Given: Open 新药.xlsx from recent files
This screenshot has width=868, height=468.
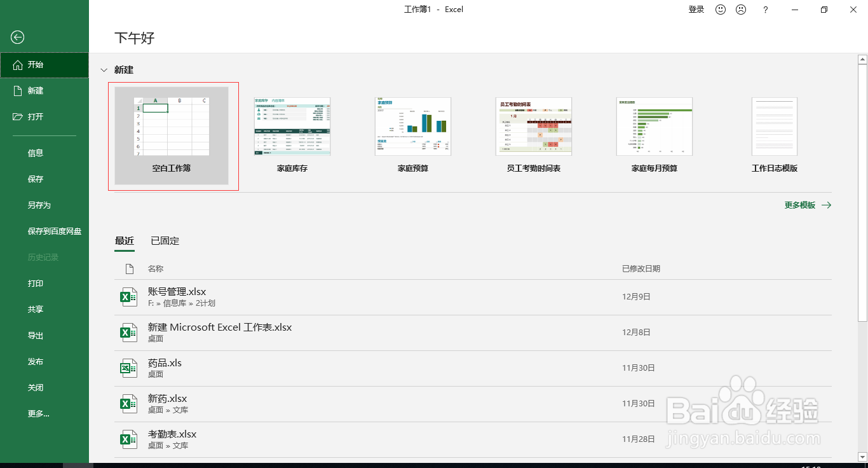Looking at the screenshot, I should coord(473,404).
